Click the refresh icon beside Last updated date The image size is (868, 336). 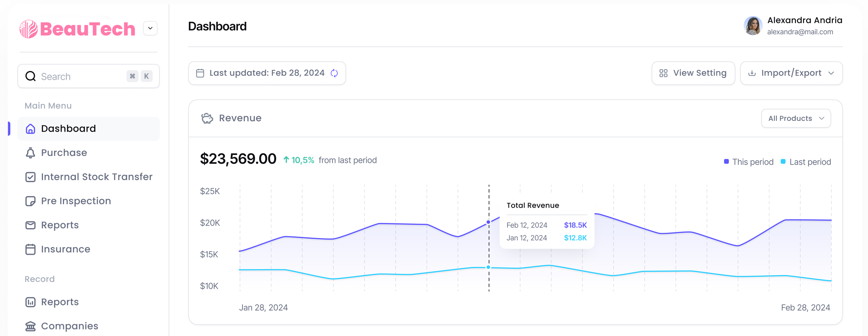[x=334, y=73]
